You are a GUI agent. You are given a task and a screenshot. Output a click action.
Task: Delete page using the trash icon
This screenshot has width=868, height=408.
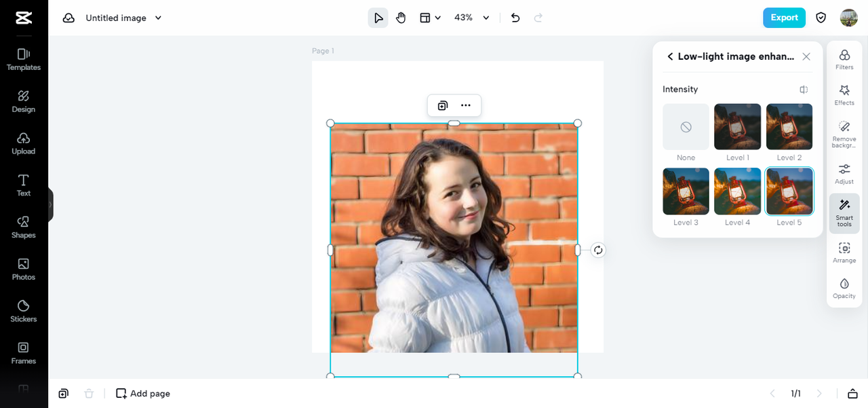[x=88, y=394]
